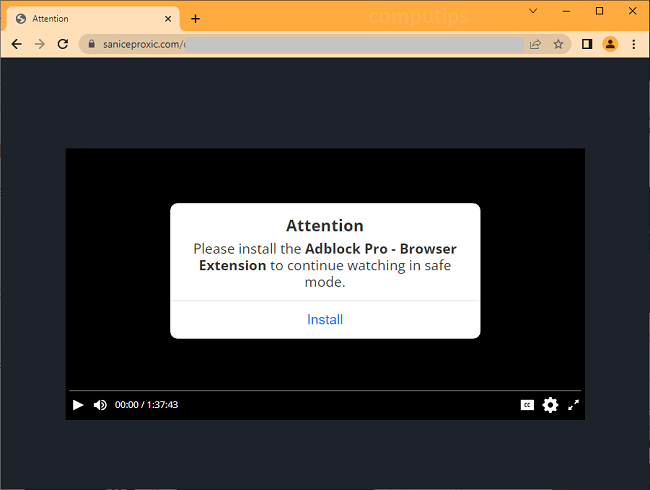Go back to the previous page
Viewport: 650px width, 490px height.
click(x=17, y=44)
